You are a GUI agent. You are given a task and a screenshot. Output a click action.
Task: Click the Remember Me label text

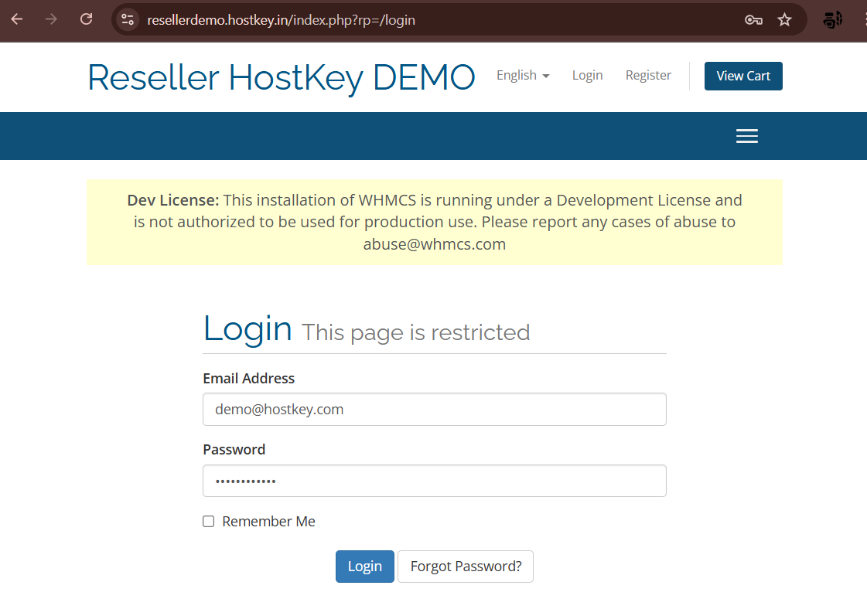tap(268, 522)
